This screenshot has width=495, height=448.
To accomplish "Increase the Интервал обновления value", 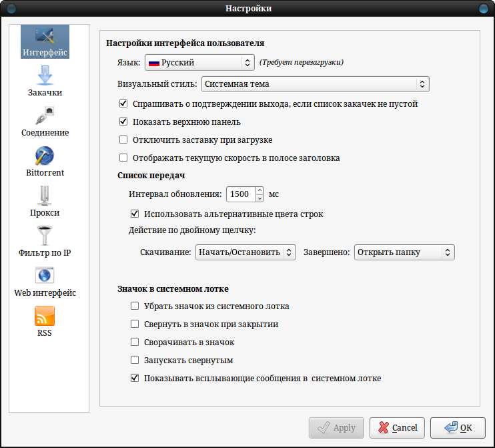I will coord(260,190).
